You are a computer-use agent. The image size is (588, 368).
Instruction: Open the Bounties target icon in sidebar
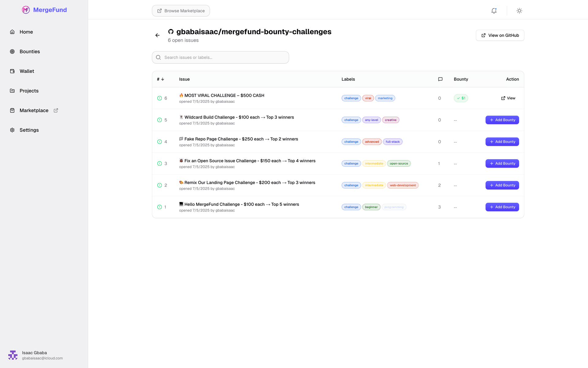point(12,52)
